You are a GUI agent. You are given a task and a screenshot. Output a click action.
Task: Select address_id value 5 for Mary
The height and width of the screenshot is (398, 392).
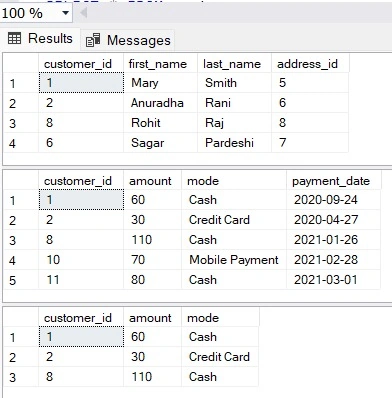310,83
